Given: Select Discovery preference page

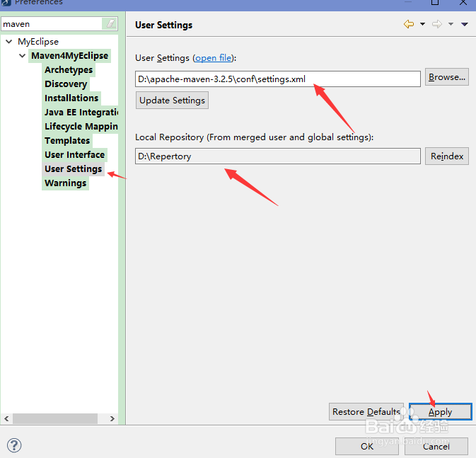Looking at the screenshot, I should click(66, 84).
